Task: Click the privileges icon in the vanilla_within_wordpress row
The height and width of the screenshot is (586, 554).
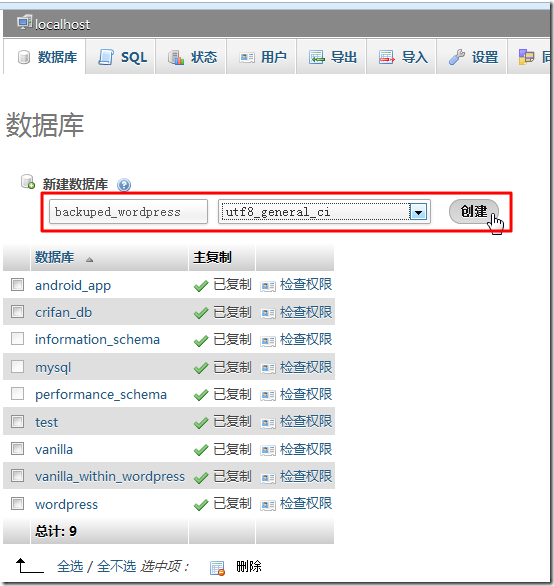Action: click(268, 478)
